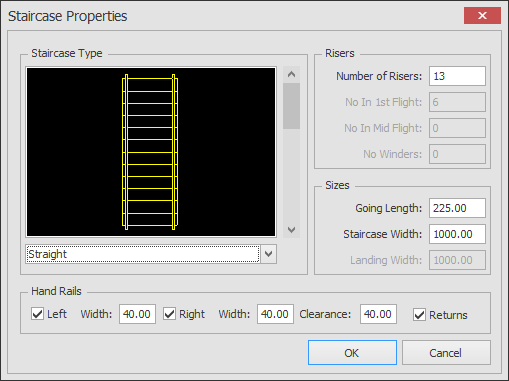This screenshot has height=381, width=509.
Task: Focus the Left hand rail Width field
Action: pyautogui.click(x=137, y=314)
